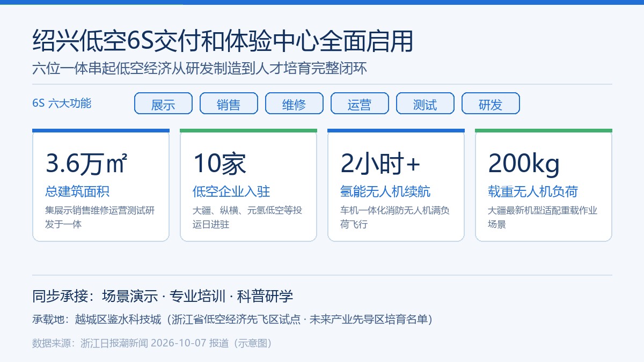The width and height of the screenshot is (644, 362).
Task: Click the 载重无人机负荷 card heading
Action: [533, 191]
